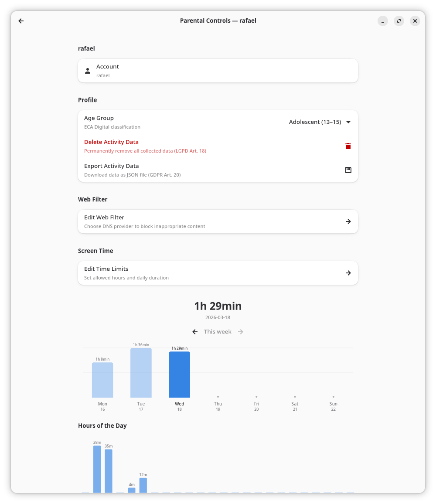This screenshot has height=504, width=436.
Task: Click the next week right arrow
Action: point(241,332)
